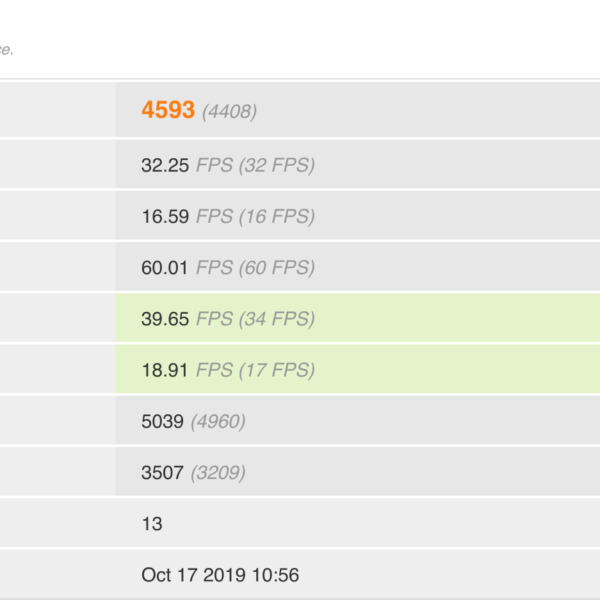Click the (3209) value in parentheses
The image size is (600, 600).
pos(217,472)
